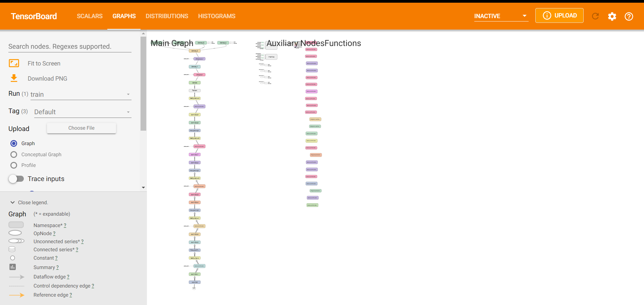Click the OpNode ellipse legend icon
This screenshot has height=305, width=644.
pyautogui.click(x=15, y=233)
